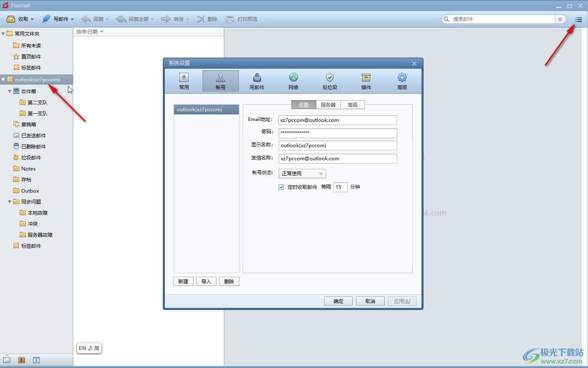Open the 高级 gear settings tab
Viewport: 588px width, 368px height.
(x=402, y=81)
